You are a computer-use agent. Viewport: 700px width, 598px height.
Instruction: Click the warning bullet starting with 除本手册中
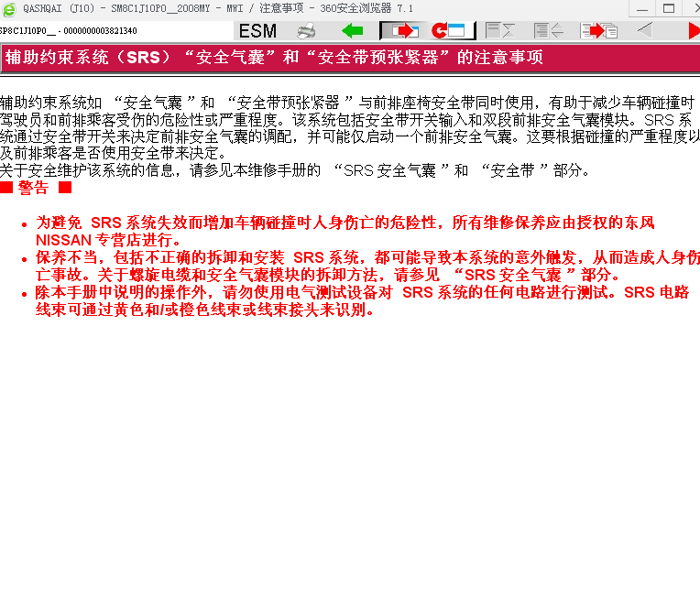[362, 300]
